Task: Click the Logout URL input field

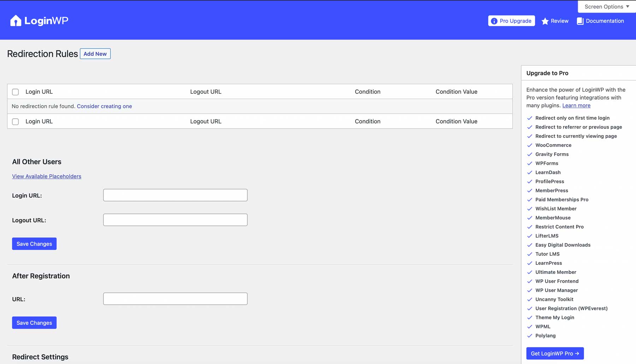Action: [x=175, y=220]
